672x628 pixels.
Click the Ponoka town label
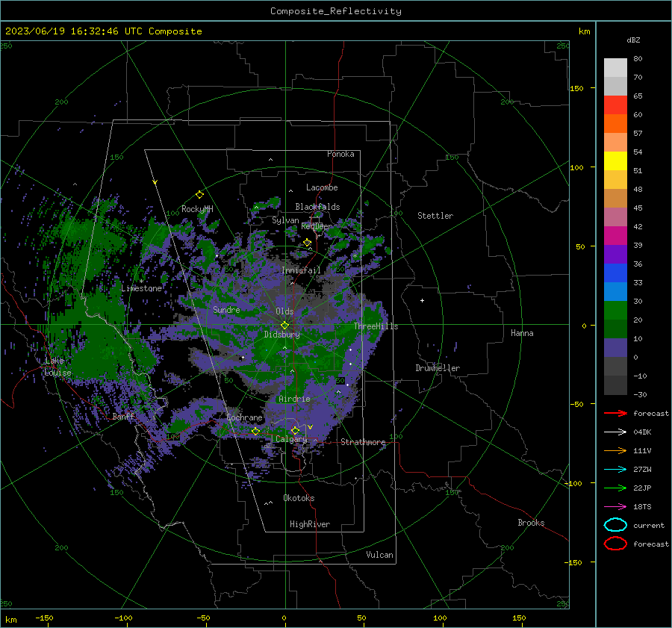[340, 154]
